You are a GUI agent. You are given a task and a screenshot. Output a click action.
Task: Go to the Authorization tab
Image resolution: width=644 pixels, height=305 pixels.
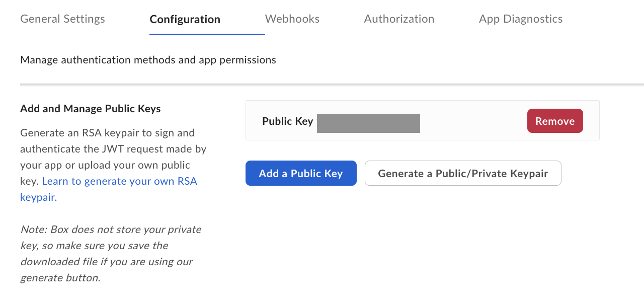click(x=399, y=19)
